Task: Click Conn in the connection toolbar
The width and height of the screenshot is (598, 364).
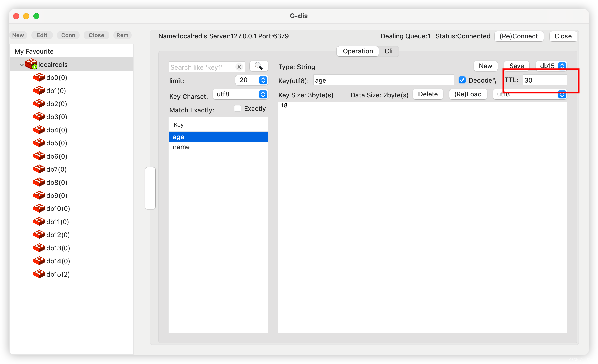Action: 68,35
